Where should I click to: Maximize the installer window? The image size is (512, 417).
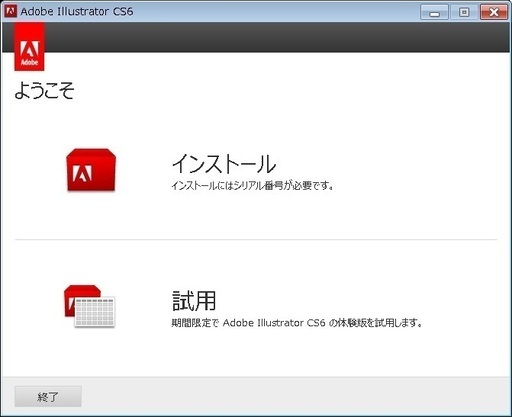[464, 12]
